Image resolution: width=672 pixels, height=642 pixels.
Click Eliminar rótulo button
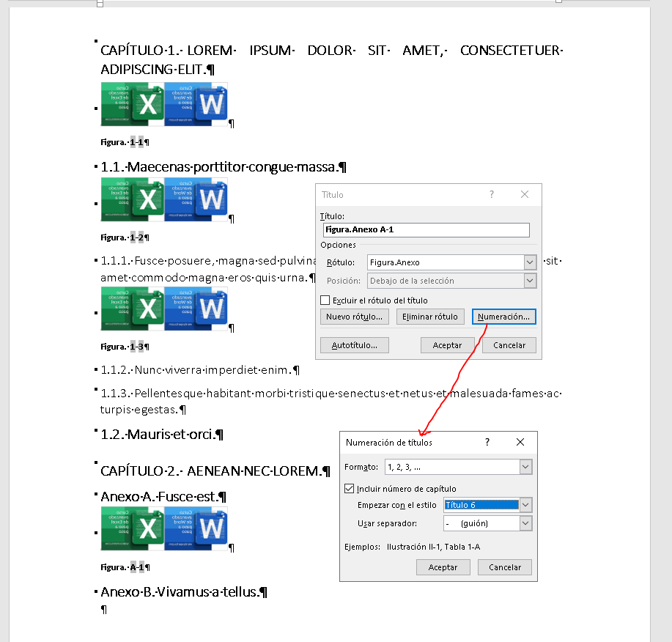430,317
